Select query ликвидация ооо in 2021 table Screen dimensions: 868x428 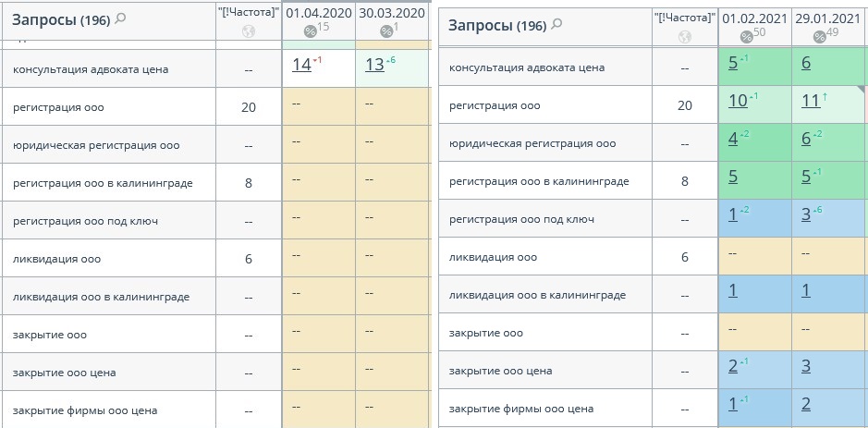click(x=494, y=258)
